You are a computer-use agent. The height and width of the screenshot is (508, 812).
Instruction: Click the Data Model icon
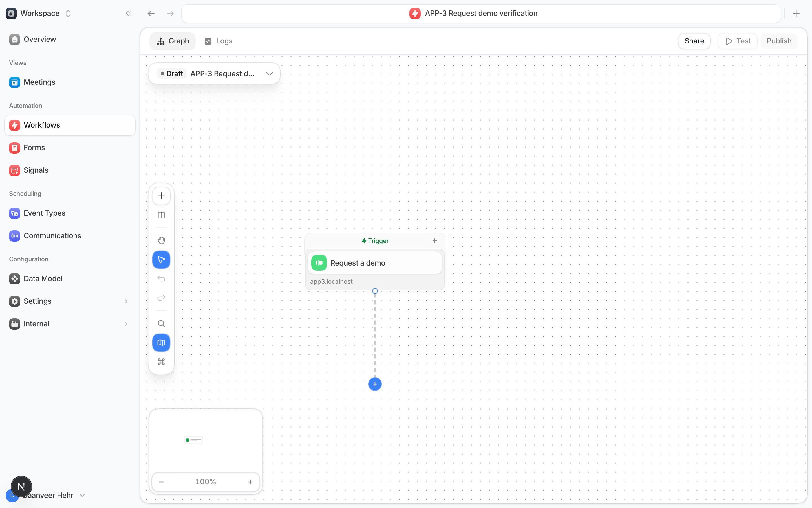pos(14,279)
